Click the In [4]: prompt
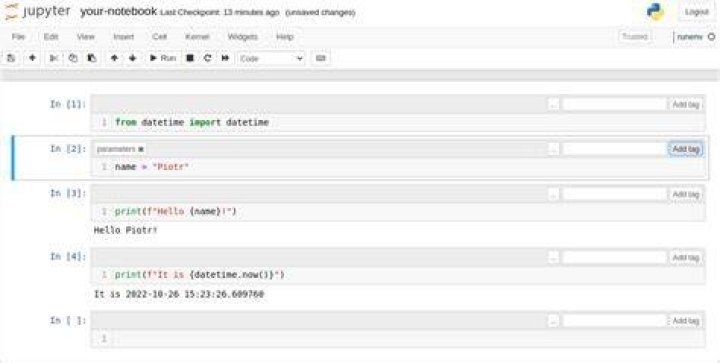The width and height of the screenshot is (720, 363). pos(68,257)
